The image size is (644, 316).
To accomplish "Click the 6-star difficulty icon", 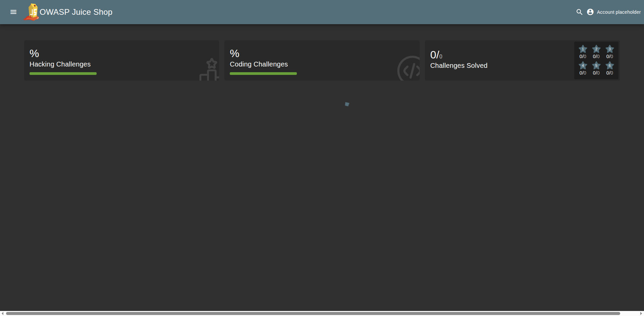I will click(610, 66).
